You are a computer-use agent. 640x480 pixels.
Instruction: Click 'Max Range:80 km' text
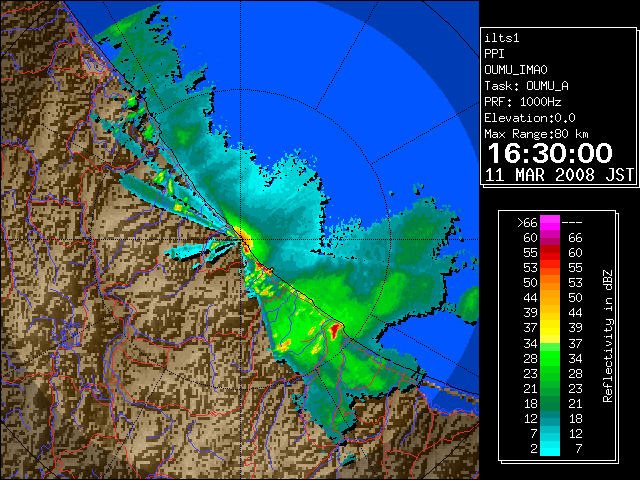click(536, 134)
